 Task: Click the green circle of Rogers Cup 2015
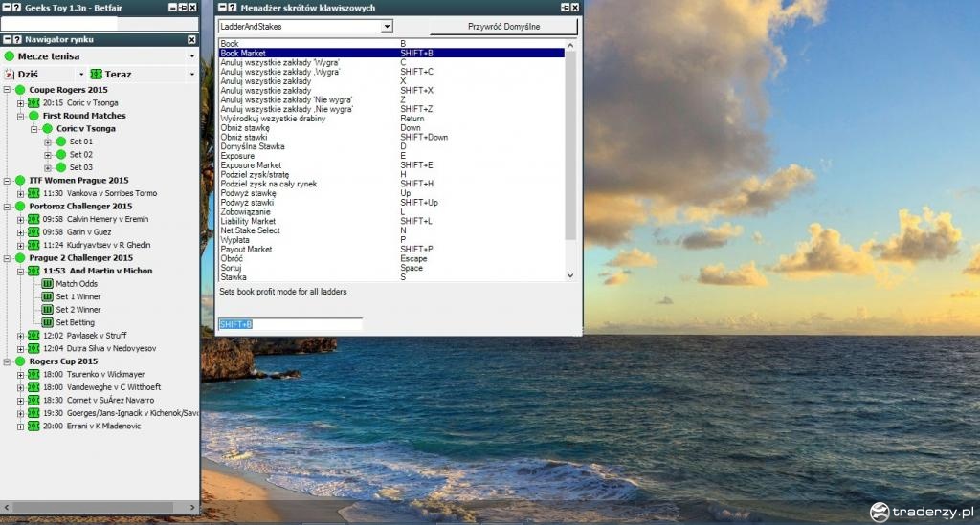click(x=21, y=361)
